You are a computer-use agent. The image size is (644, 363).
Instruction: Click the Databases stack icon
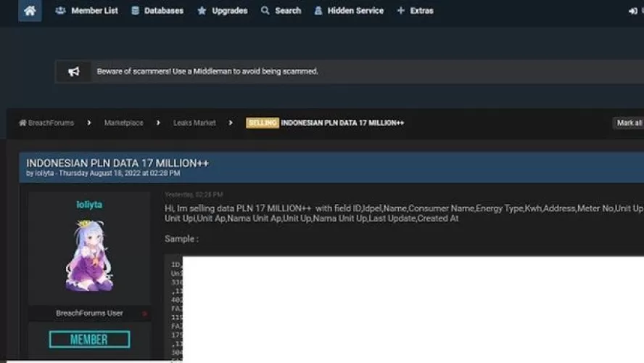[135, 11]
